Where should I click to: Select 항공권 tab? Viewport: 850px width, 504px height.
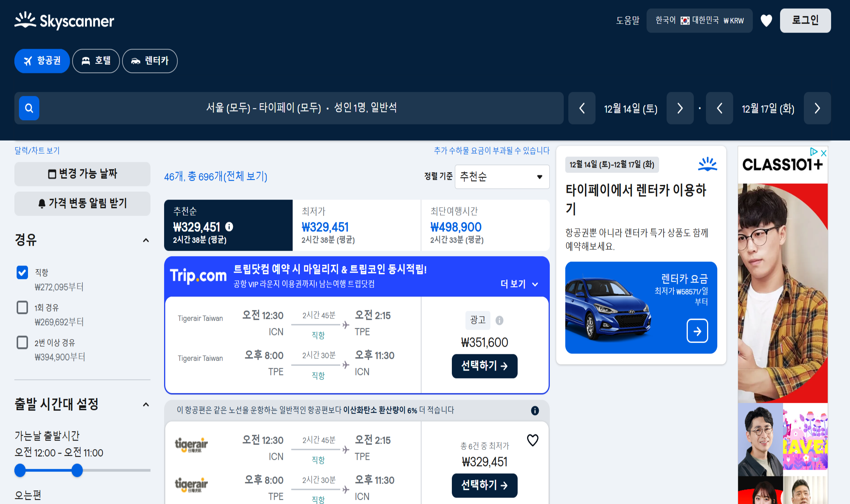(42, 61)
